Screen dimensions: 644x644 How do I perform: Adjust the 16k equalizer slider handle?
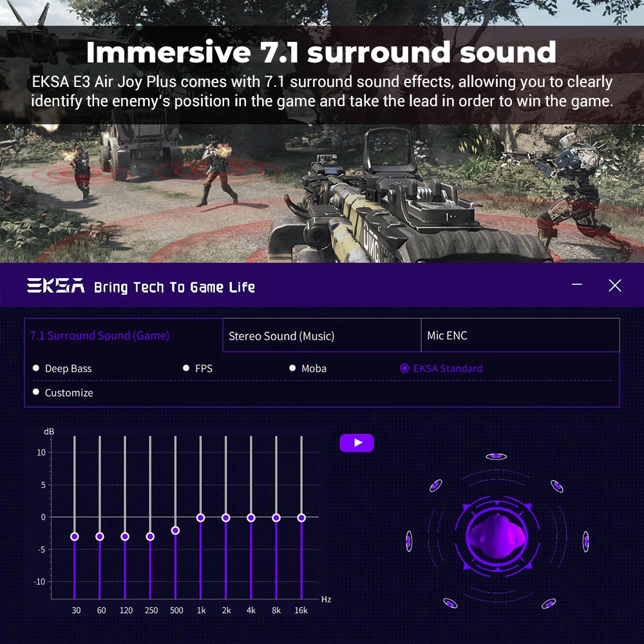301,518
